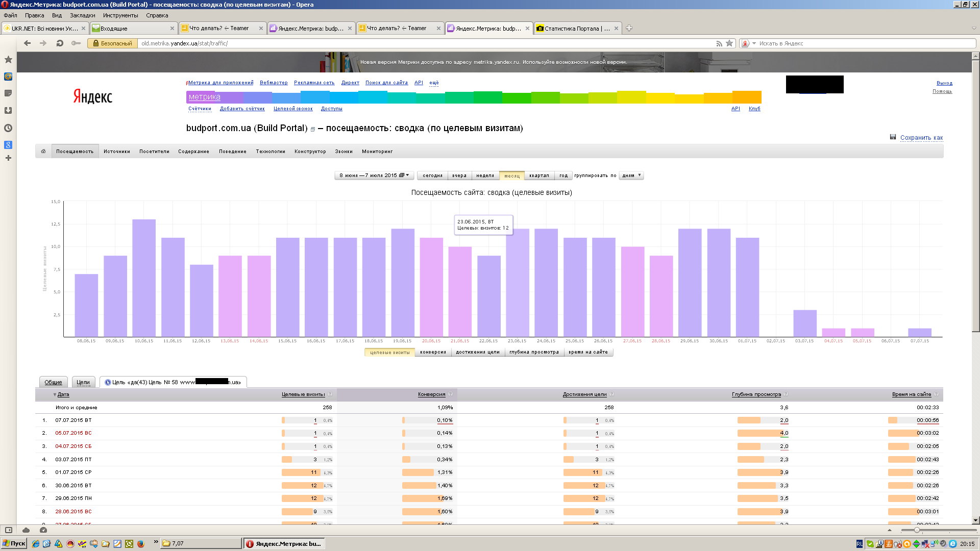Open the password manager key icon
Viewport: 980px width, 551px height.
coord(76,43)
